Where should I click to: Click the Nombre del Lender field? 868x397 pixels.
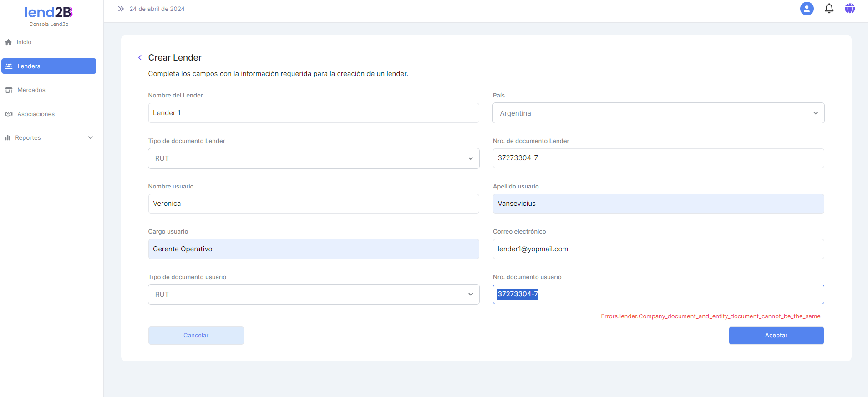tap(313, 113)
